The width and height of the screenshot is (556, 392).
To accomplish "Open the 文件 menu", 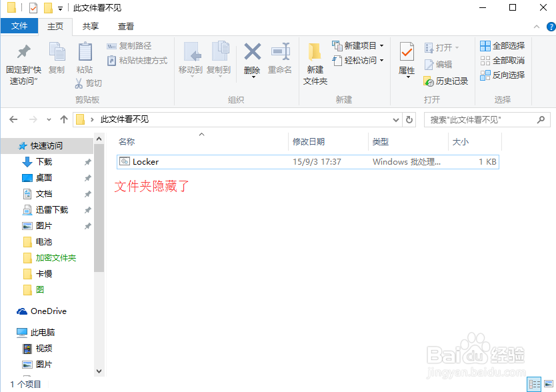I will pos(19,26).
